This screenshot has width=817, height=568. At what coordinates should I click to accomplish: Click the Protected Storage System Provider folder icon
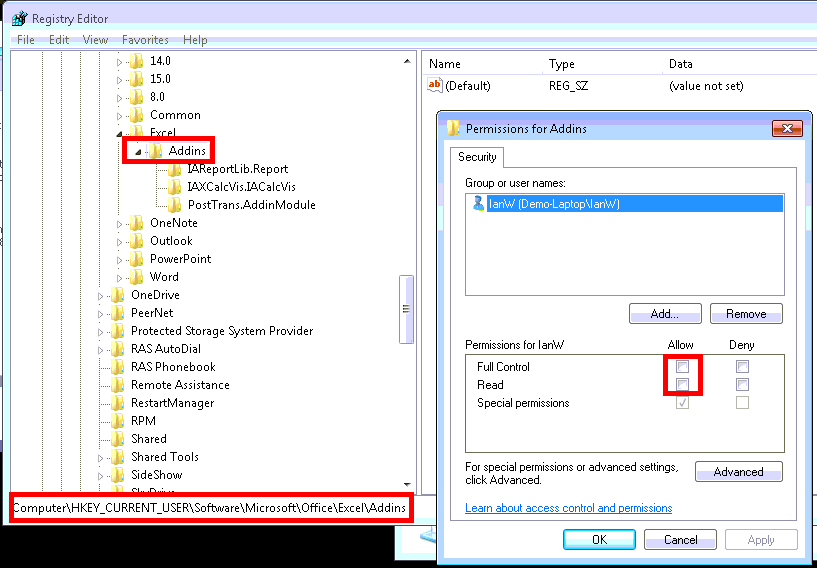(118, 331)
